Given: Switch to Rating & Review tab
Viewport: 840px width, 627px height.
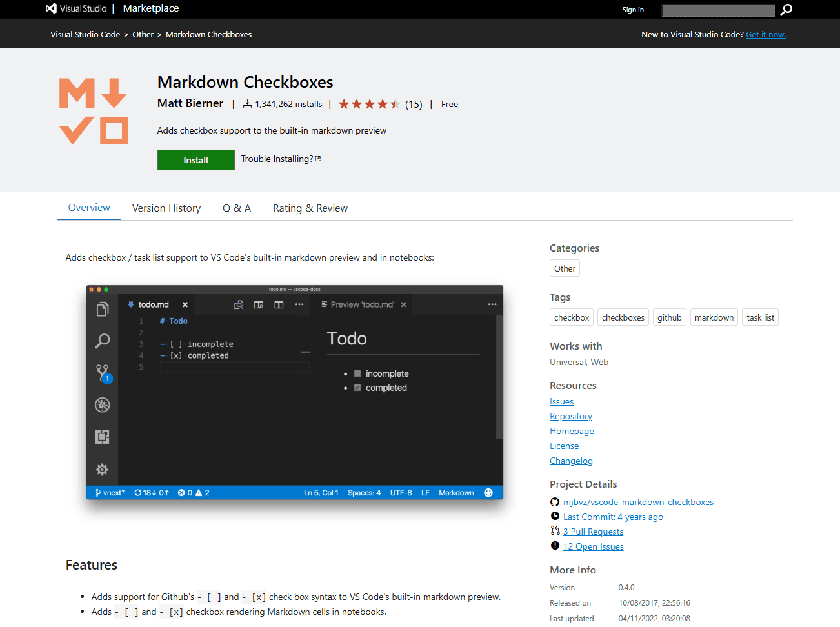Looking at the screenshot, I should [x=310, y=208].
